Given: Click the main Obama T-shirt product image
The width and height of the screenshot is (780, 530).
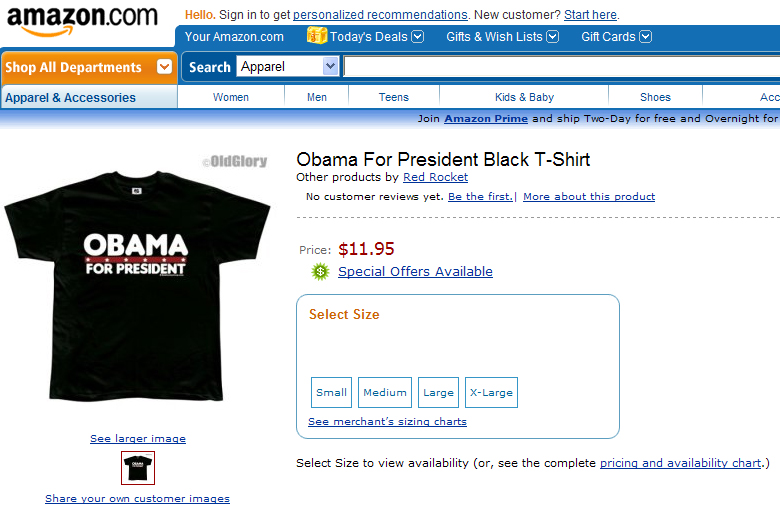Looking at the screenshot, I should (137, 280).
